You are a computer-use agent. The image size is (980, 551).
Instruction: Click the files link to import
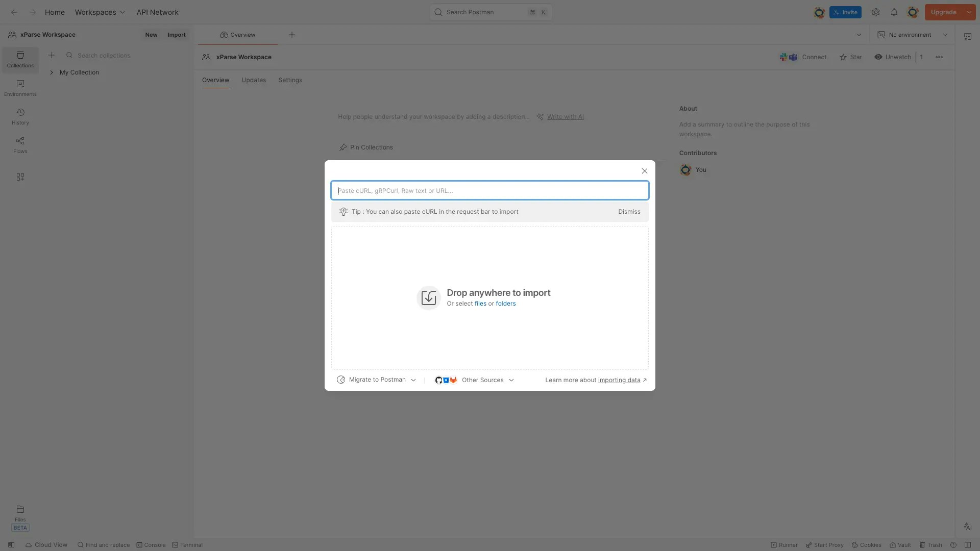tap(480, 304)
